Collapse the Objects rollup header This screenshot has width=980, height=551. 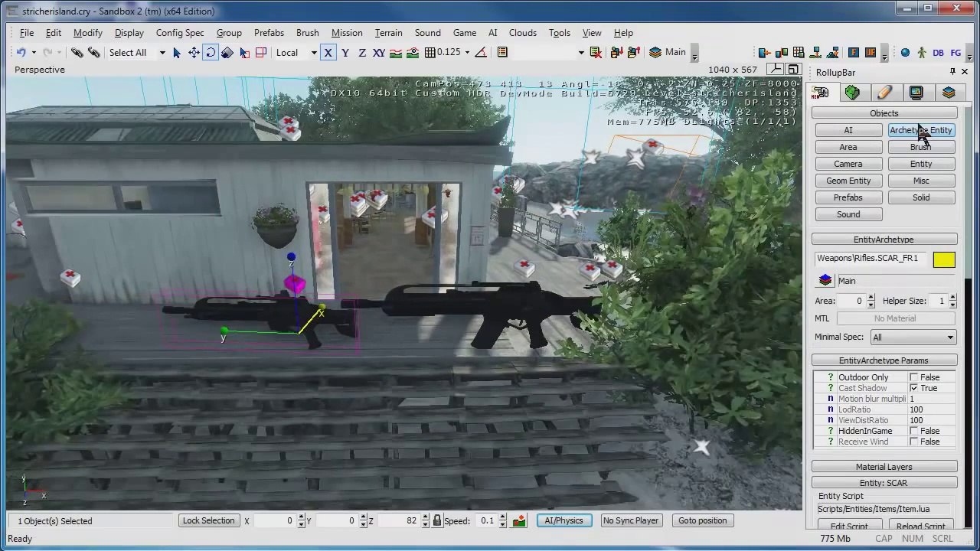click(884, 113)
